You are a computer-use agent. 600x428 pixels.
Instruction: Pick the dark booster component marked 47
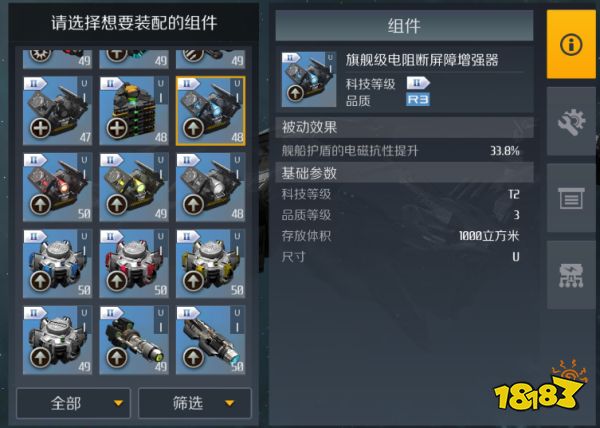(57, 111)
